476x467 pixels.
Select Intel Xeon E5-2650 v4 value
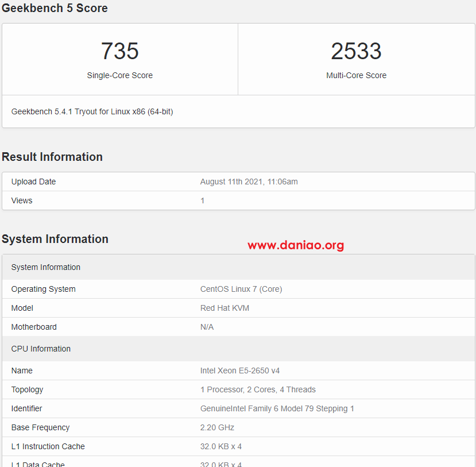(240, 370)
